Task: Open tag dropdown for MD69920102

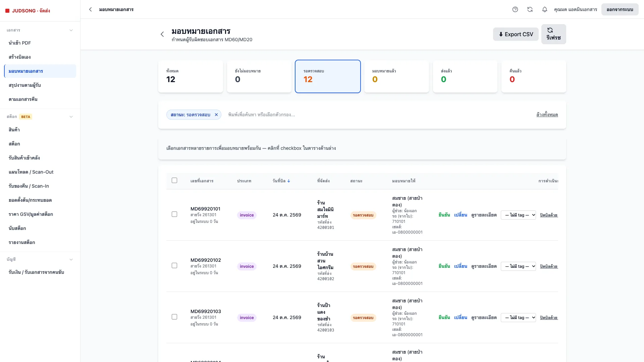Action: [518, 266]
